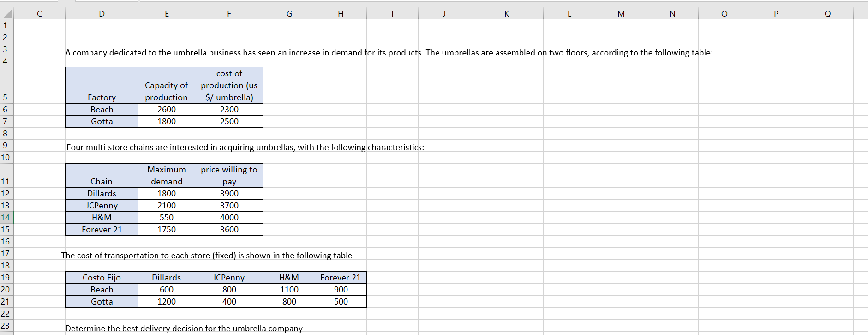Click 'JCPenny' in the Chain column
The height and width of the screenshot is (335, 868).
102,205
